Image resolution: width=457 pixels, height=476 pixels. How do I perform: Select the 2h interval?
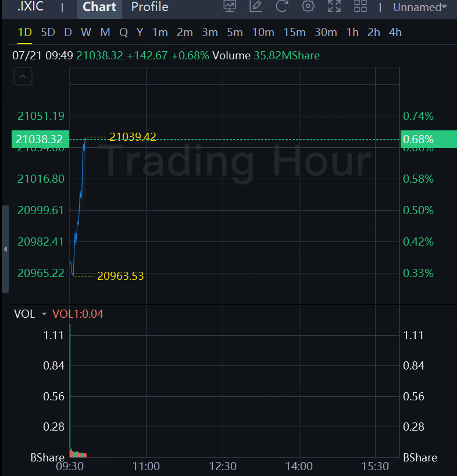coord(374,33)
